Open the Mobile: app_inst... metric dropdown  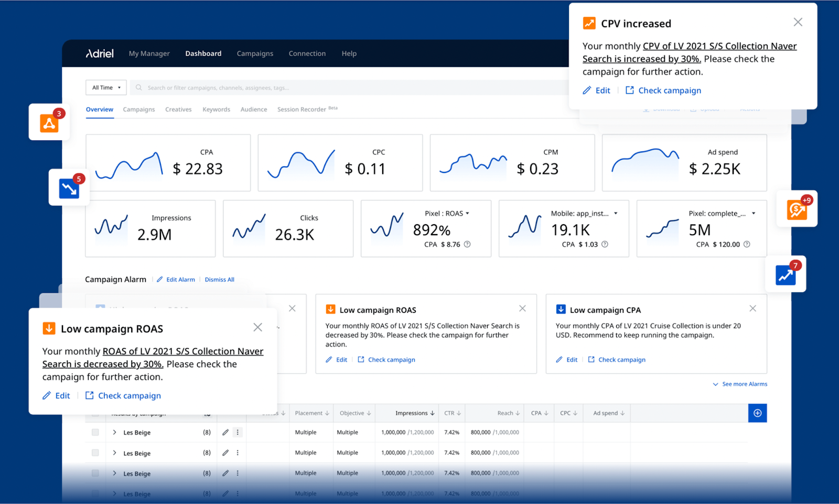[x=584, y=214]
